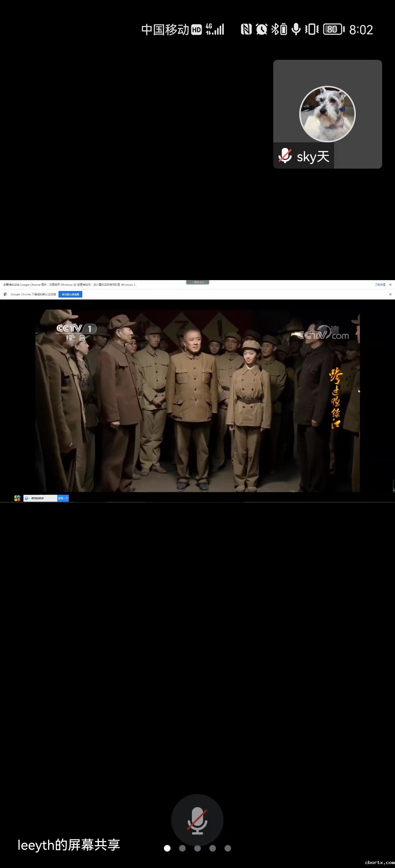Close the default browser infobar

coord(390,294)
